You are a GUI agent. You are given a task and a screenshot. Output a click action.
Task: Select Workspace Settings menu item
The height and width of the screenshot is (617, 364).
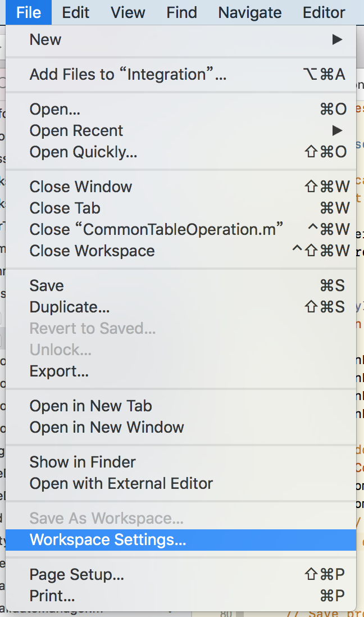pos(107,540)
